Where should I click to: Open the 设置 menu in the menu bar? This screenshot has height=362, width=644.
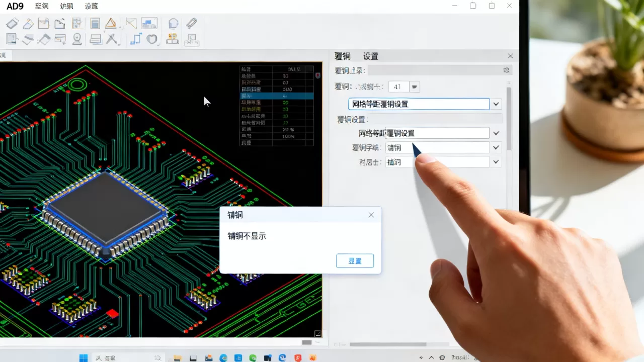[x=92, y=6]
